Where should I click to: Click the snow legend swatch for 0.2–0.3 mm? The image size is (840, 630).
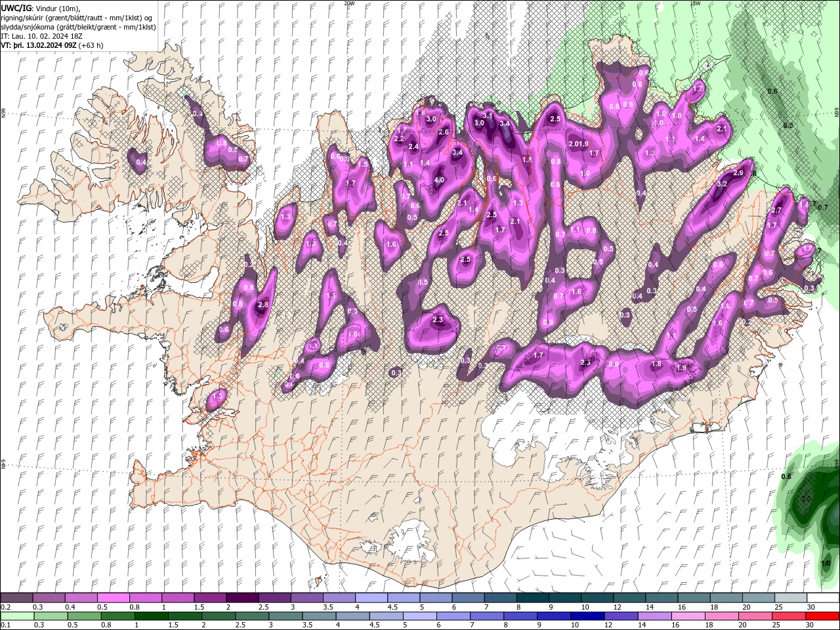[16, 598]
